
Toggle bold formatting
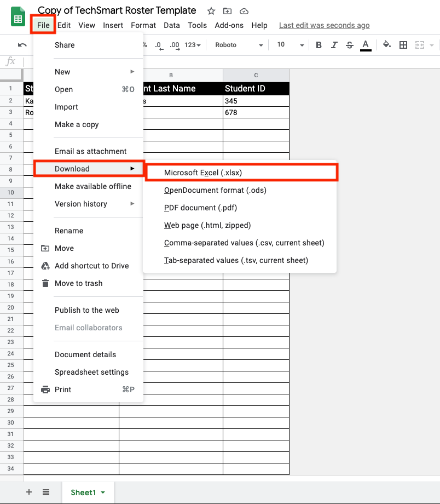[319, 45]
